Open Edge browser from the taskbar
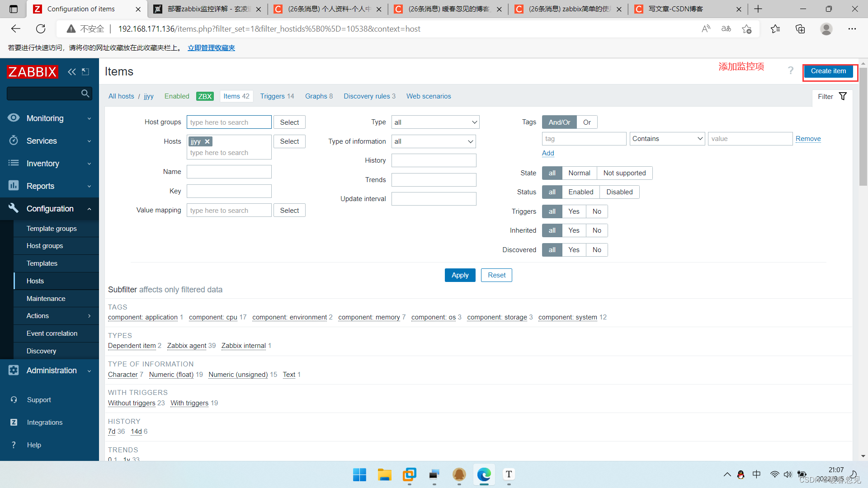The height and width of the screenshot is (488, 868). pos(484,474)
